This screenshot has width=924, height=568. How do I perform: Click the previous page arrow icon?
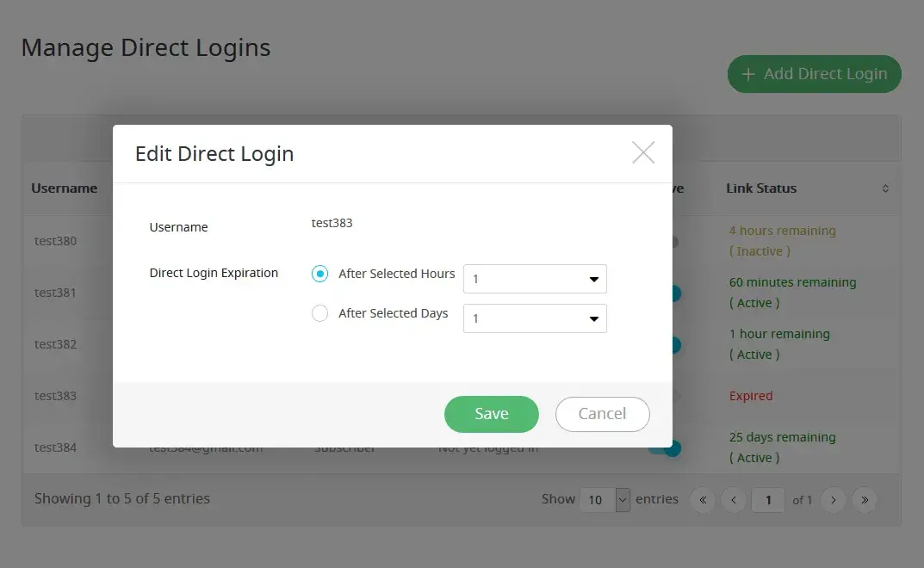click(734, 500)
